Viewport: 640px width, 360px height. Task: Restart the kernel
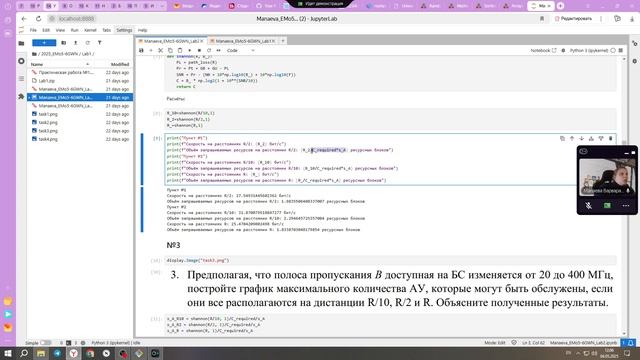pos(209,50)
